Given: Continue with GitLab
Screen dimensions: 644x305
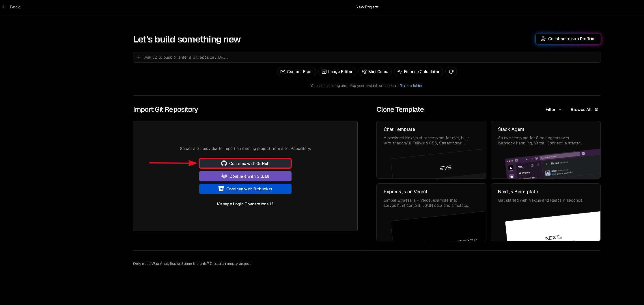Looking at the screenshot, I should 245,176.
